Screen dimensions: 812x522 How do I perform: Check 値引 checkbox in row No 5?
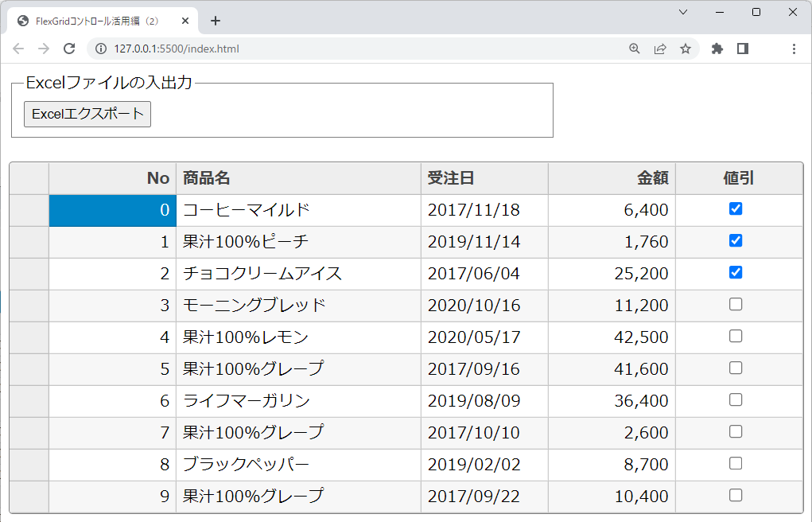[736, 368]
